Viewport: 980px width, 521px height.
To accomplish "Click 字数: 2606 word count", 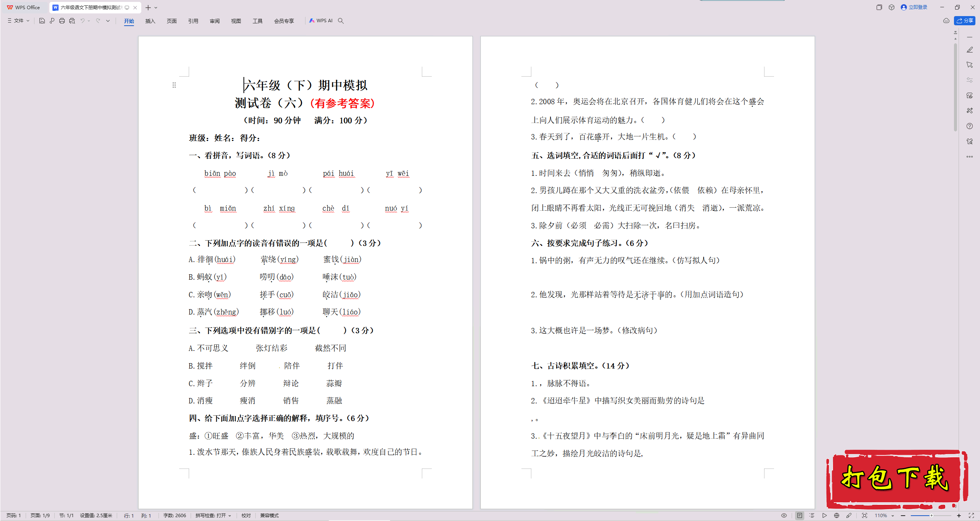I will pyautogui.click(x=175, y=516).
